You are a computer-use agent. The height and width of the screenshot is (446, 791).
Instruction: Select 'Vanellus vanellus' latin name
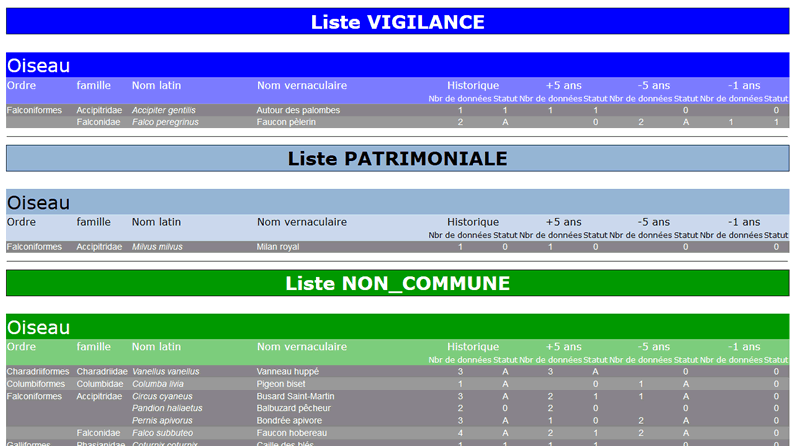pos(165,371)
